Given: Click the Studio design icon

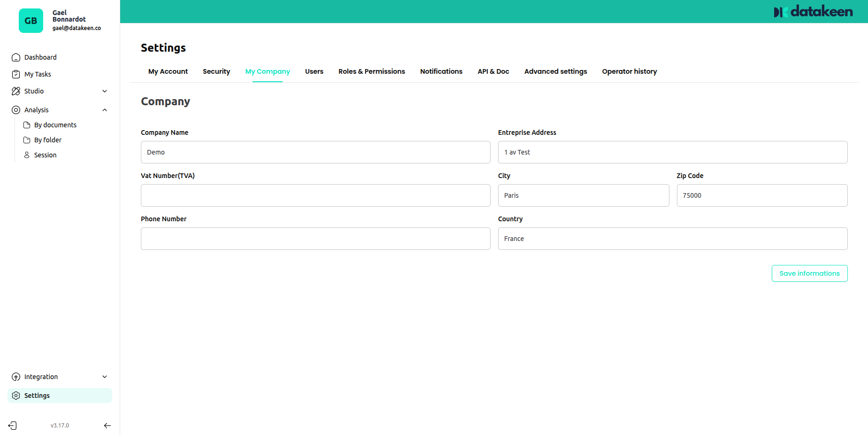Looking at the screenshot, I should pos(16,91).
